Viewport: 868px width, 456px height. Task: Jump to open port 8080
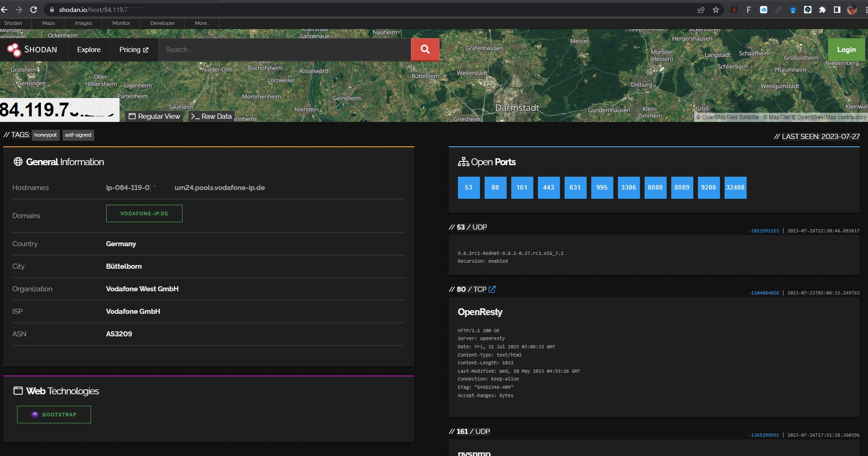pos(655,187)
